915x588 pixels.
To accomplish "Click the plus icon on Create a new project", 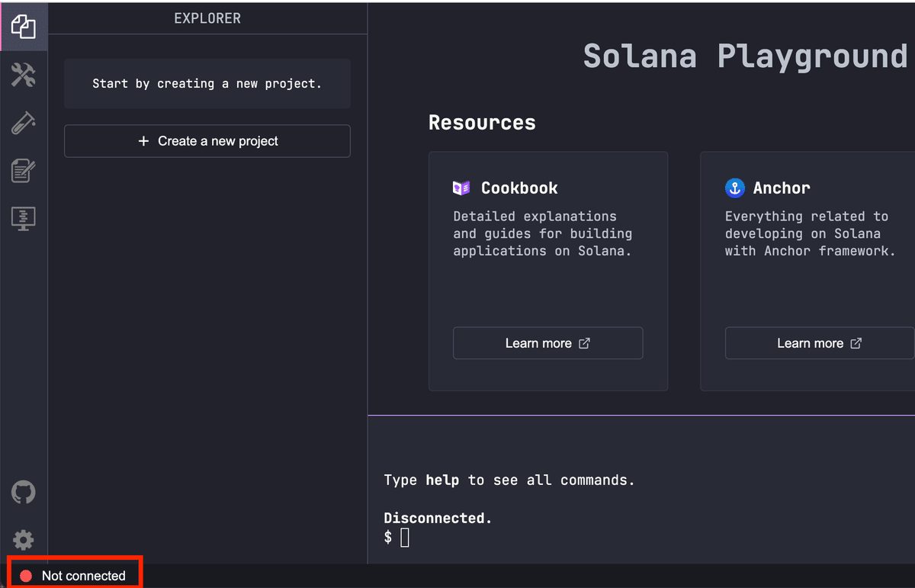I will [x=143, y=141].
